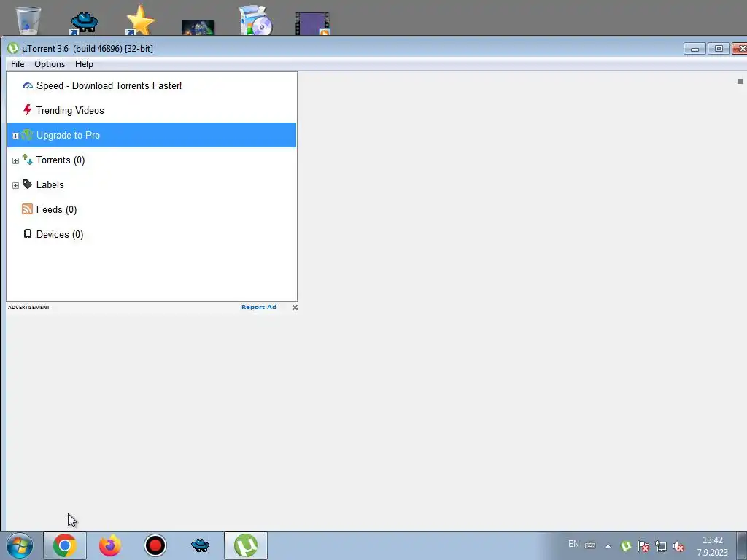Open the File menu
This screenshot has width=747, height=560.
click(x=18, y=64)
